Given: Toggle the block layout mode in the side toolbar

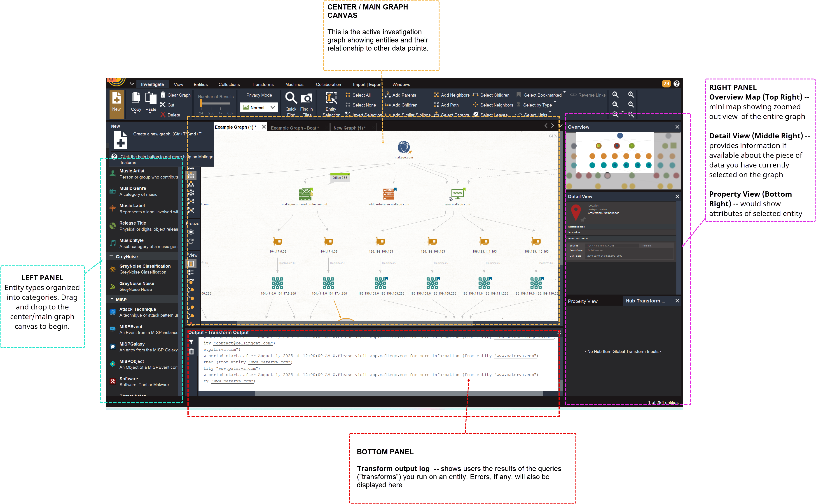Looking at the screenshot, I should coord(191,175).
